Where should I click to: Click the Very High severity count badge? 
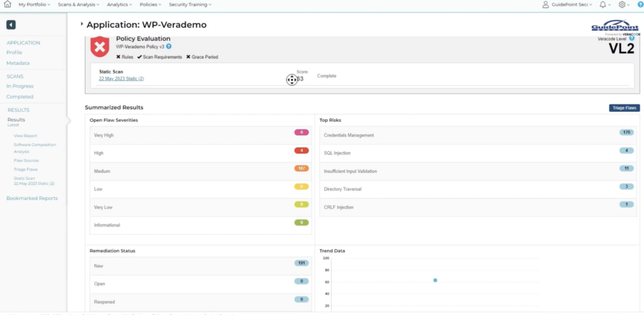301,133
